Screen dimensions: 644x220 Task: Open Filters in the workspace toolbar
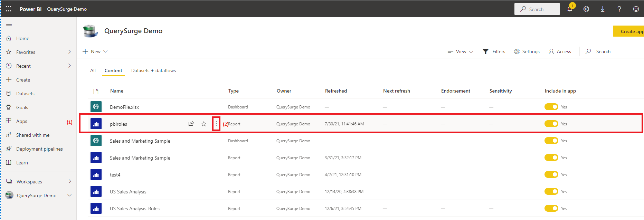point(494,51)
